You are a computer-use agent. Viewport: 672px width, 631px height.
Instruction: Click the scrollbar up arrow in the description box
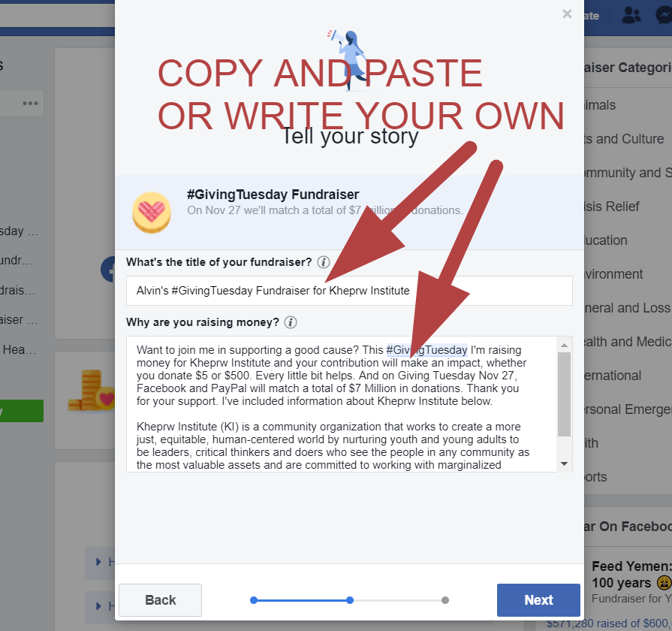[564, 345]
